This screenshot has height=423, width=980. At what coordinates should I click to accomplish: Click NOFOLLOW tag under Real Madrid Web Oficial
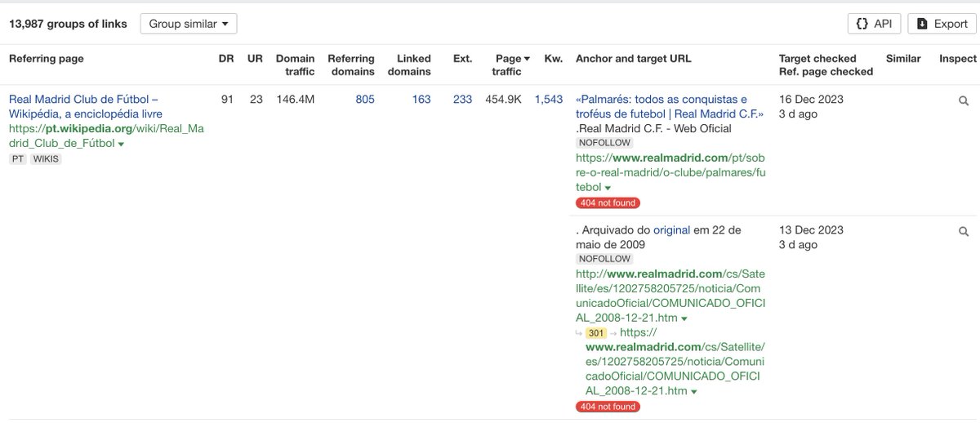click(604, 143)
